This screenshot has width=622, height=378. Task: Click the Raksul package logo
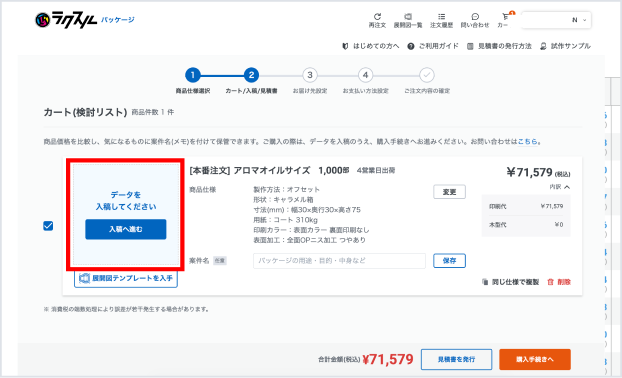85,20
